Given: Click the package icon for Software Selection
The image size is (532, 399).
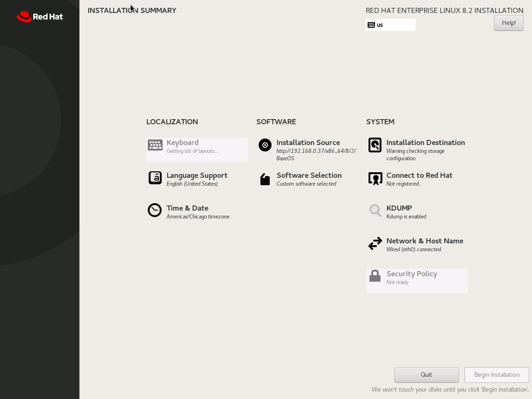Looking at the screenshot, I should point(265,179).
